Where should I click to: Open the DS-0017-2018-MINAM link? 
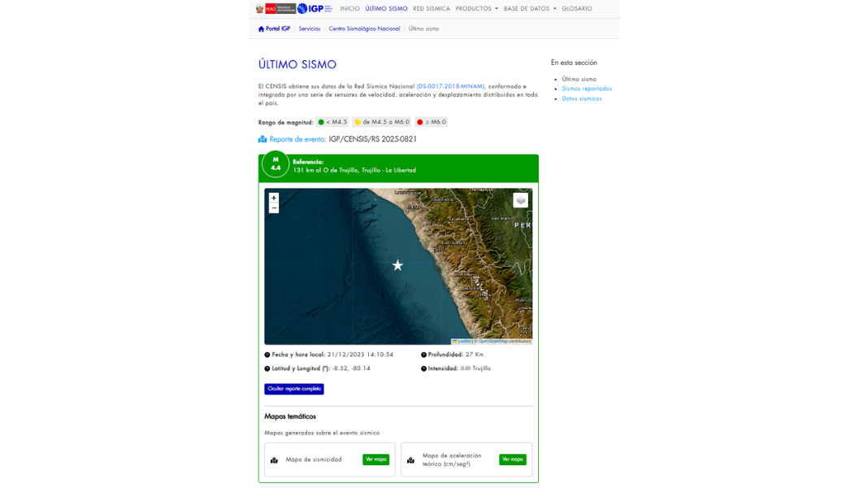tap(450, 86)
